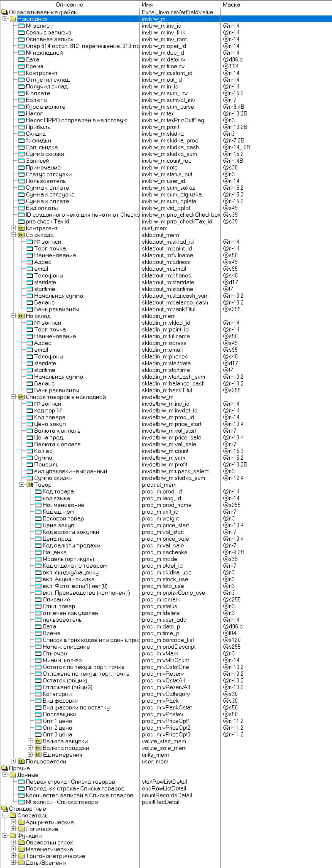Click the field icon beside Наценка
Screen dimensions: 332x868
click(x=38, y=552)
